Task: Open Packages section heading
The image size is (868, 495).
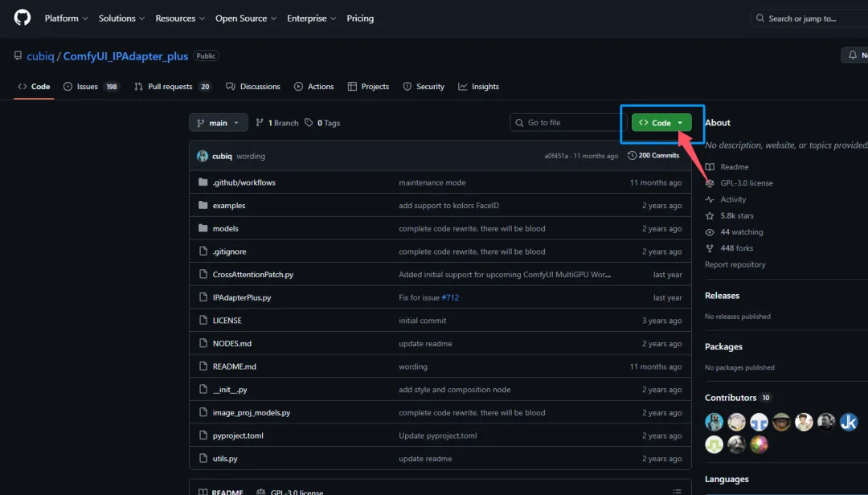Action: (723, 346)
